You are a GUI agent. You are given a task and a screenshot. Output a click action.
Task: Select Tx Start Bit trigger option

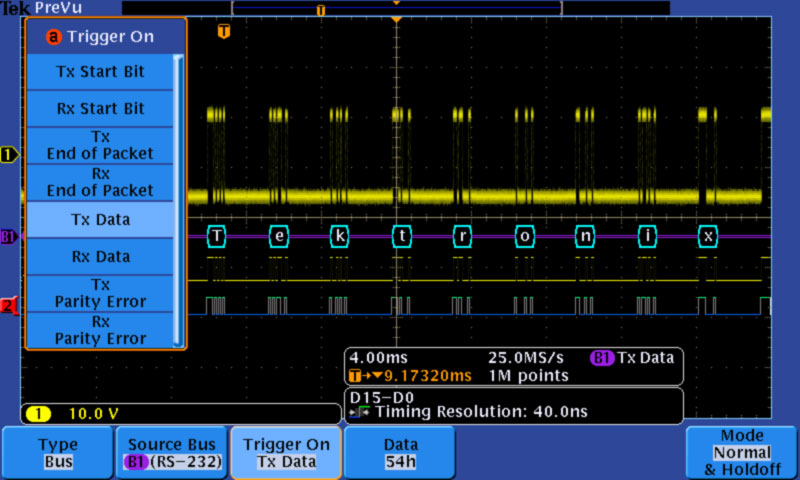(x=100, y=72)
